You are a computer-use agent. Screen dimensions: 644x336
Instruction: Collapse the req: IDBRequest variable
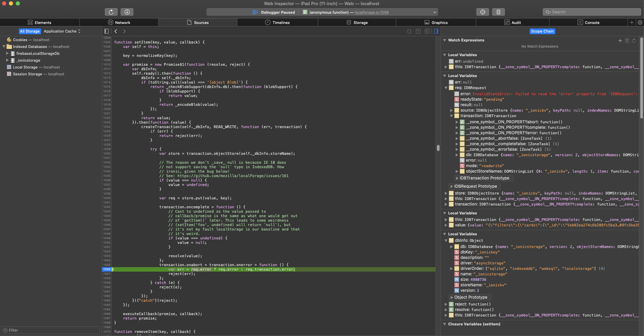[446, 88]
